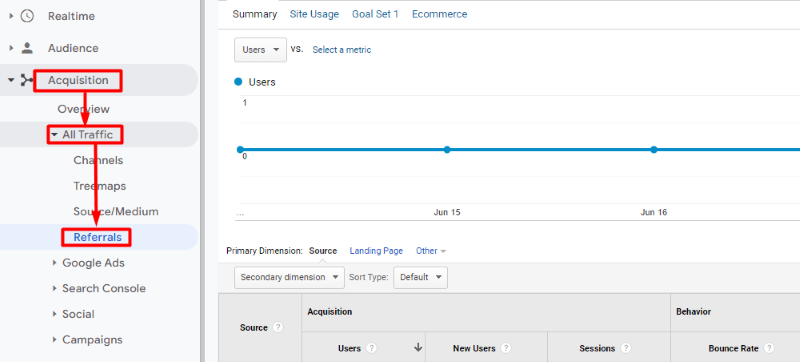Screen dimensions: 800x362
Task: Sort by the Sessions column header
Action: click(597, 349)
